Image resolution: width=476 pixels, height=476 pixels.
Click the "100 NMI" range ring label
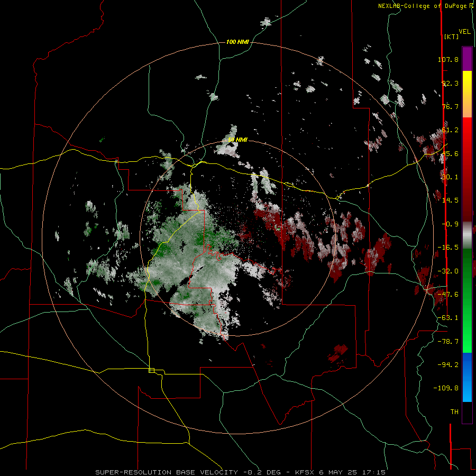pyautogui.click(x=237, y=42)
